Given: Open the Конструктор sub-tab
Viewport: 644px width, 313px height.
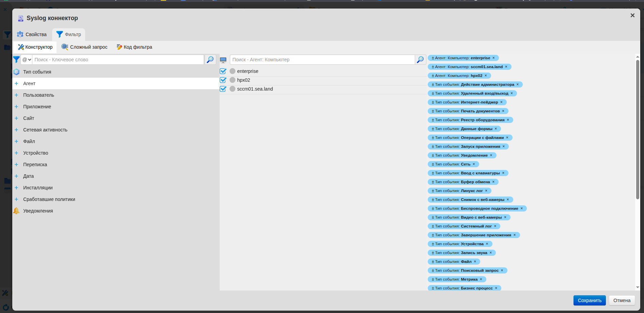Looking at the screenshot, I should point(35,47).
